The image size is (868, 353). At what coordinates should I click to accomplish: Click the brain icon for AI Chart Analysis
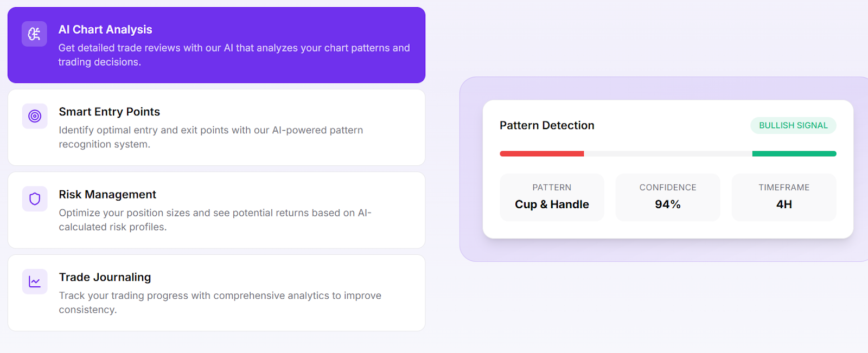[34, 34]
